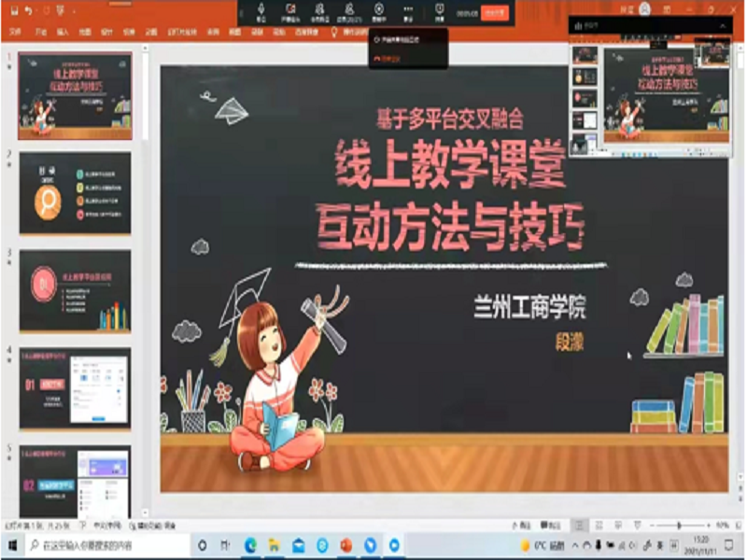
Task: Open Windows Start menu
Action: click(x=11, y=544)
